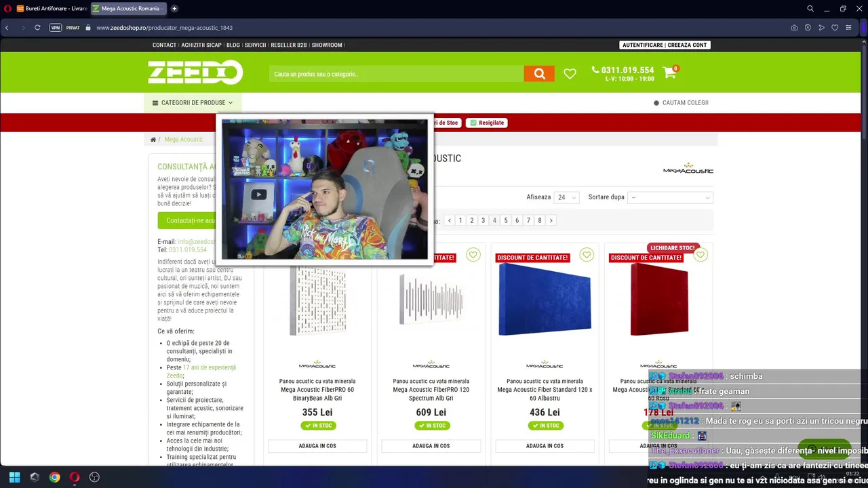
Task: Open the SERVICII menu link
Action: (x=256, y=45)
